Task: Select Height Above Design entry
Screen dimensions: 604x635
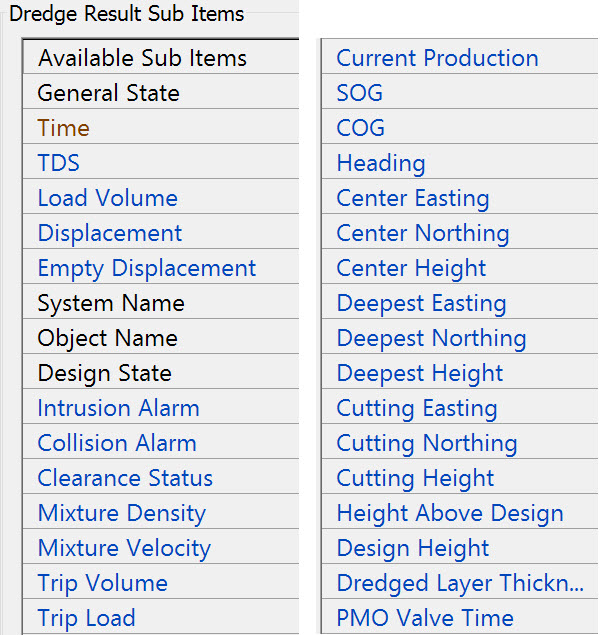Action: (450, 513)
